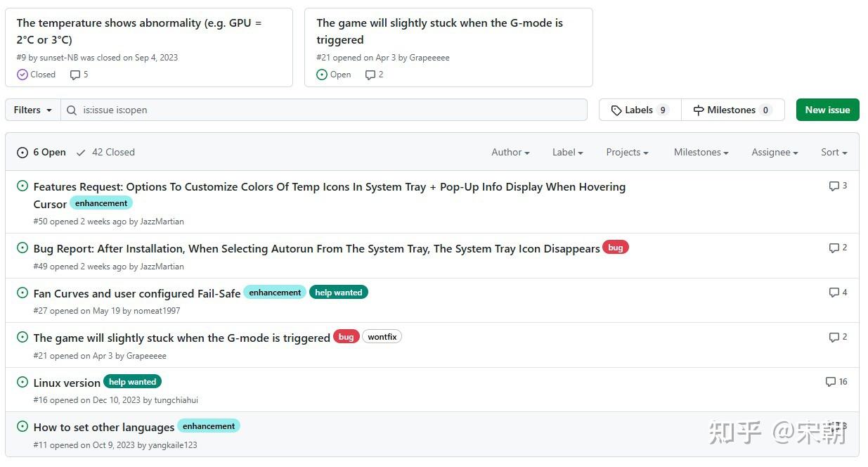Open the Filters dropdown
This screenshot has height=467, width=868.
(33, 110)
